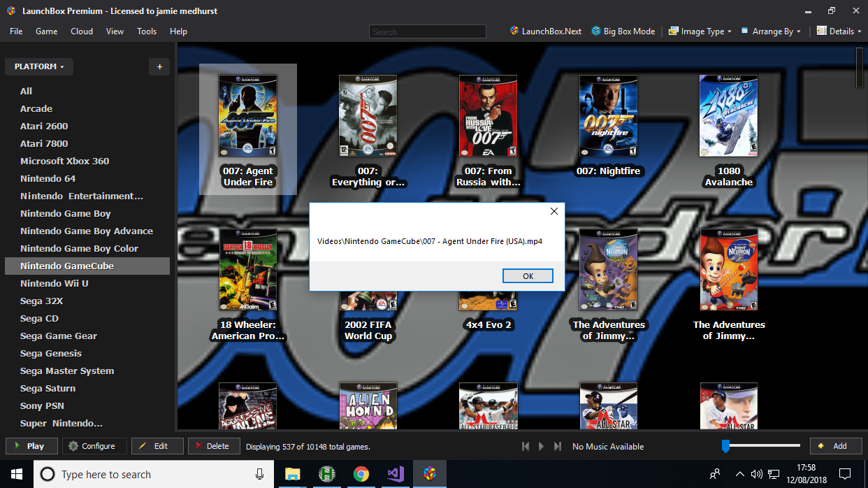Play the music track
The height and width of the screenshot is (488, 868).
[542, 446]
